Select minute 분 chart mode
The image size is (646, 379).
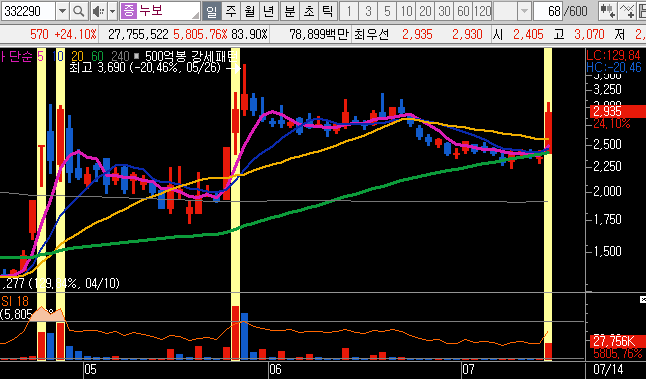click(x=290, y=11)
